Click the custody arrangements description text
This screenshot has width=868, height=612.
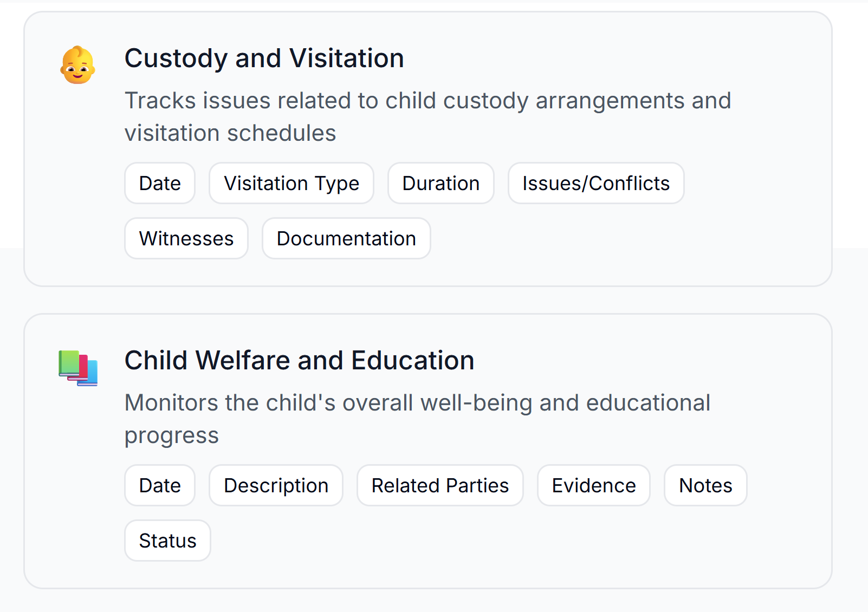[428, 116]
